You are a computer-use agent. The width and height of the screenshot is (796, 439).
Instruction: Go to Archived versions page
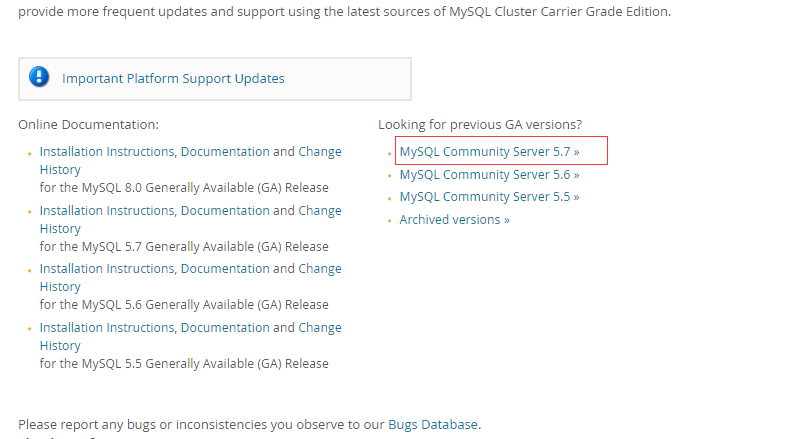coord(454,220)
